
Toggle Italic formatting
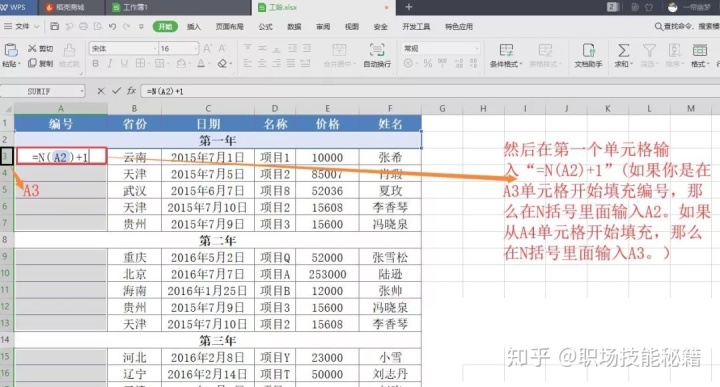pos(109,63)
